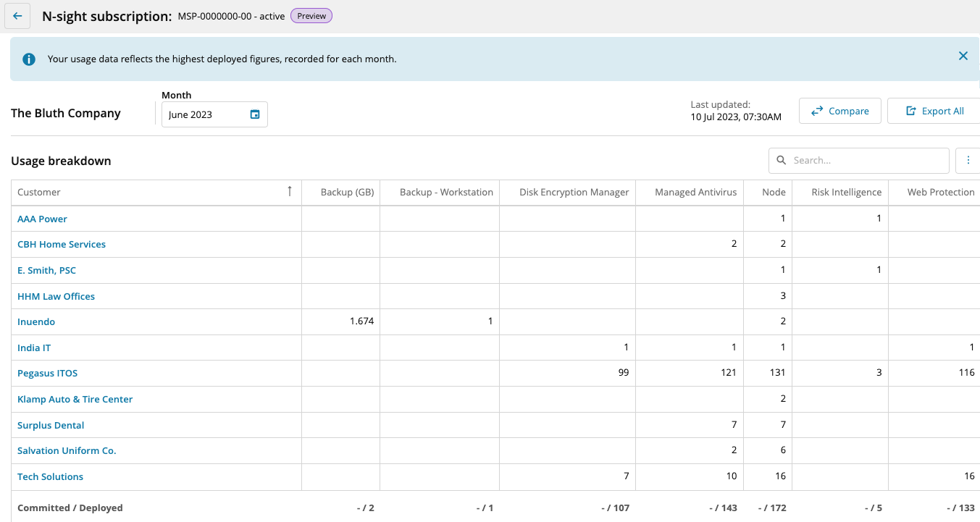Click the info icon in the banner
This screenshot has height=522, width=980.
pyautogui.click(x=29, y=59)
